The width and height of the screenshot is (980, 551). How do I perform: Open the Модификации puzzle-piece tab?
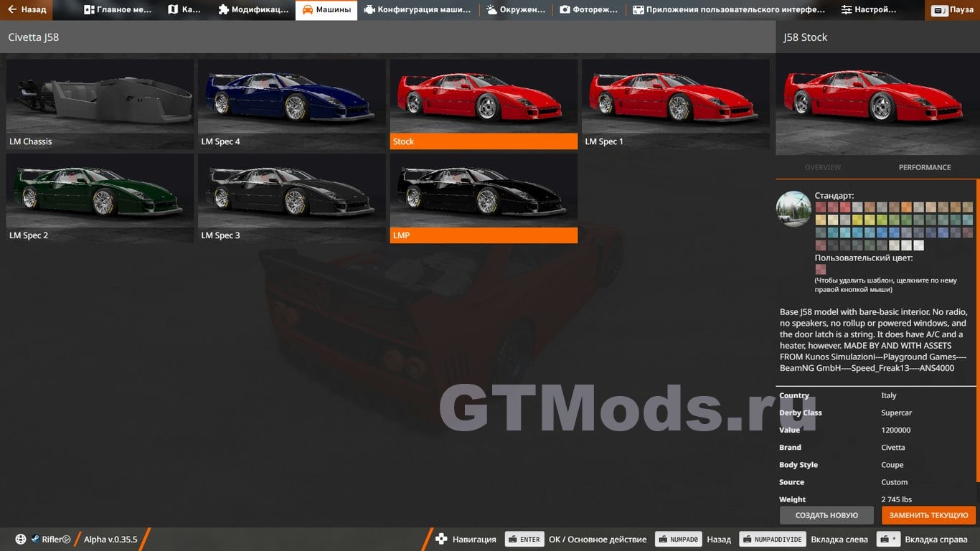click(x=253, y=10)
